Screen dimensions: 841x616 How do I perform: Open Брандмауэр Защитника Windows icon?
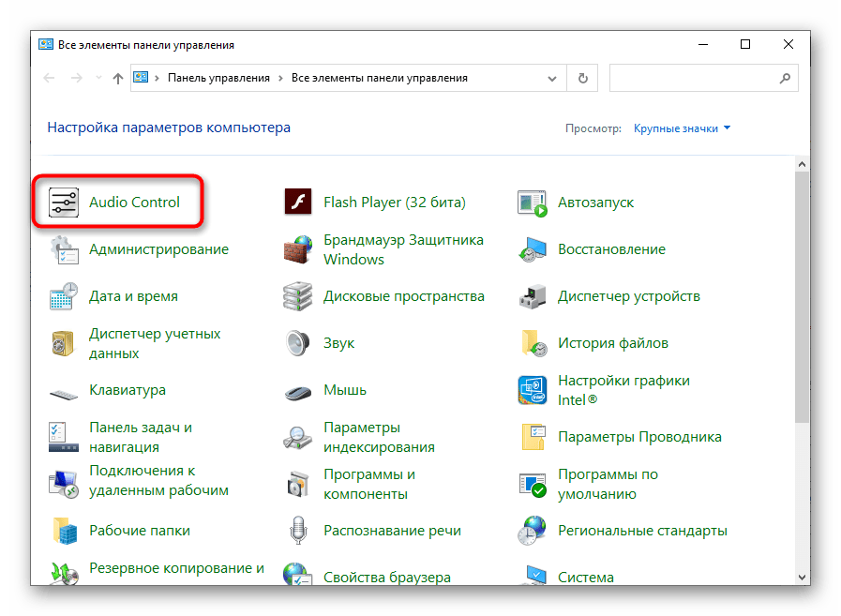click(x=297, y=249)
